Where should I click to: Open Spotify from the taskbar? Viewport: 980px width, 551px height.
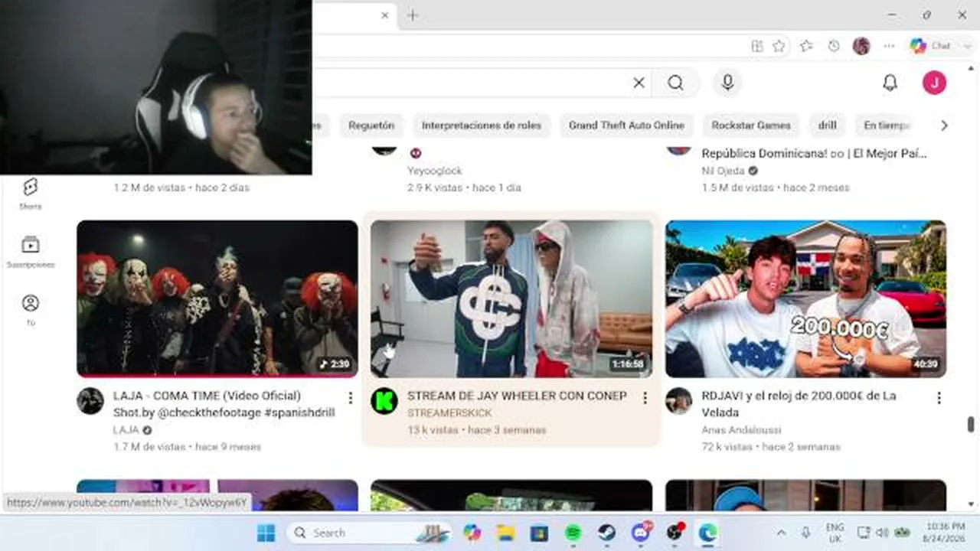click(x=573, y=533)
